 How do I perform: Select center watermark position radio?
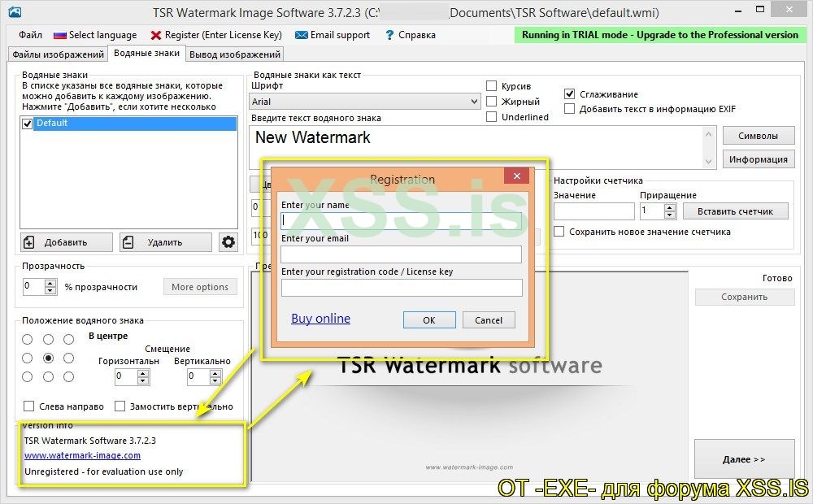(48, 358)
